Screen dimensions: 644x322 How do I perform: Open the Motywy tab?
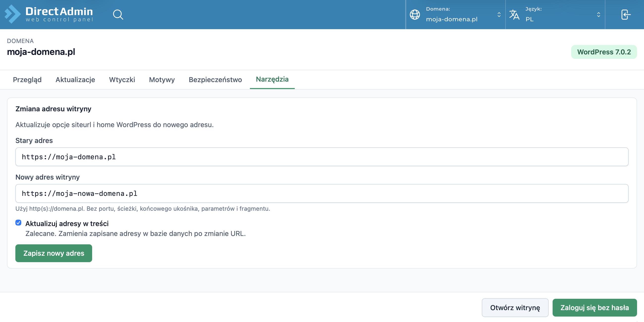[x=162, y=80]
